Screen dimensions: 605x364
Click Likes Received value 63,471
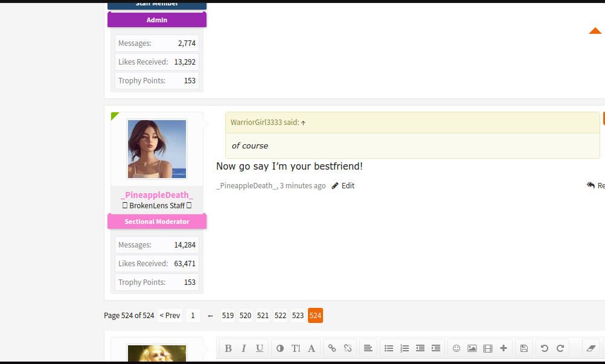[185, 263]
